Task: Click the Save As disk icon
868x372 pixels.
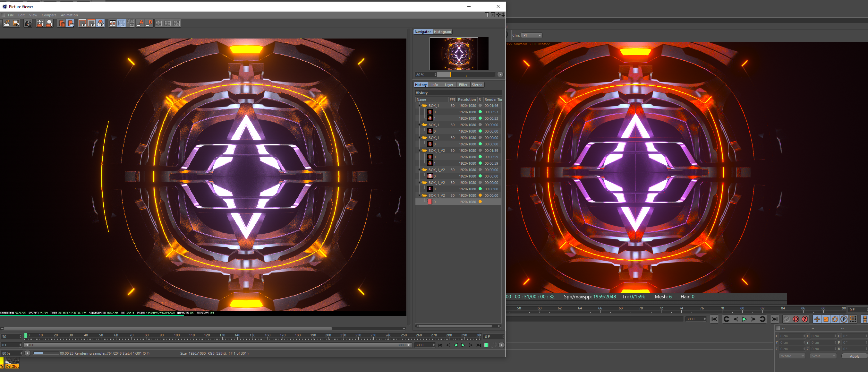Action: click(16, 23)
